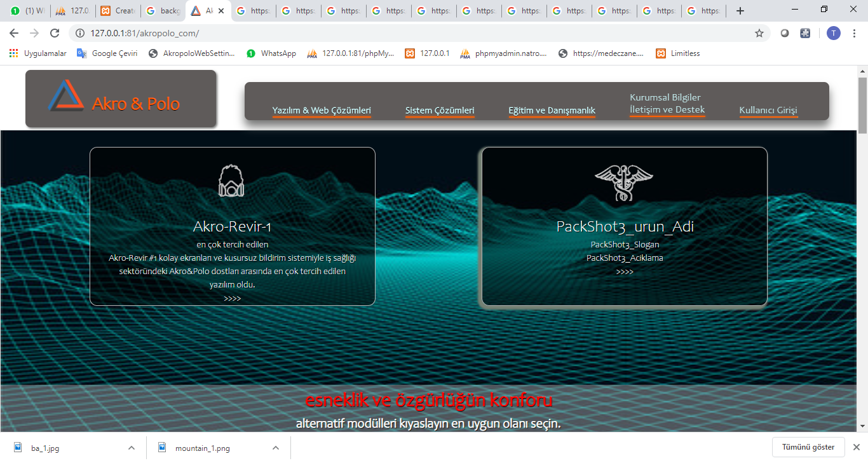Expand options for mountain_1.png download
The width and height of the screenshot is (868, 463).
click(276, 448)
